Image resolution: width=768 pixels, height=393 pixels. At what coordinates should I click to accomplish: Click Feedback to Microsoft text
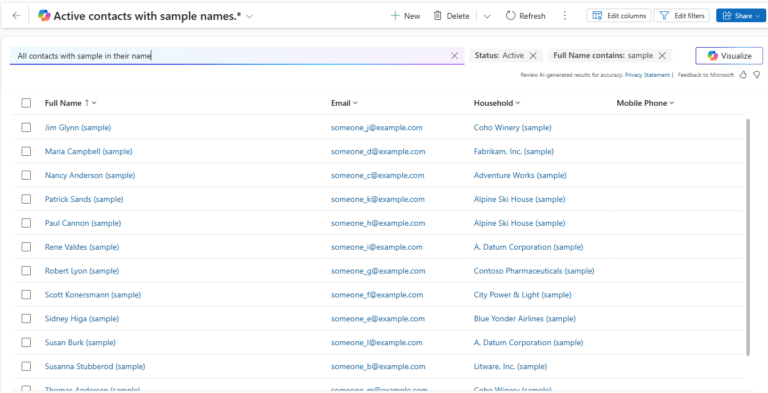(x=706, y=75)
